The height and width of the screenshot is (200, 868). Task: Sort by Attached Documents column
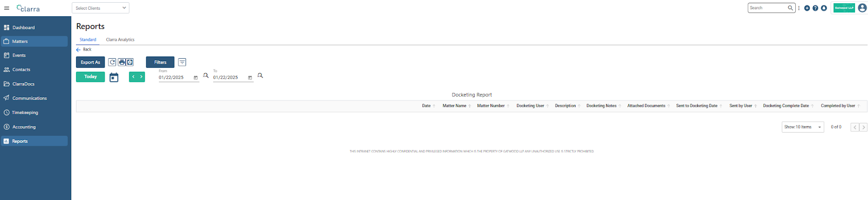[649, 106]
